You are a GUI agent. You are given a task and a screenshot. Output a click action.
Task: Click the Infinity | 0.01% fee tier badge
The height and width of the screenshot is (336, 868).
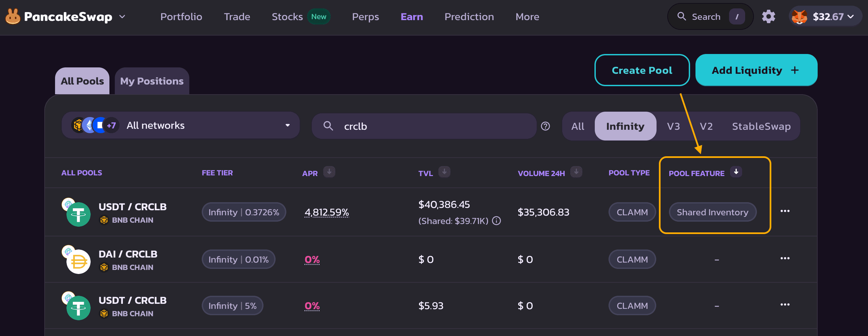tap(239, 259)
